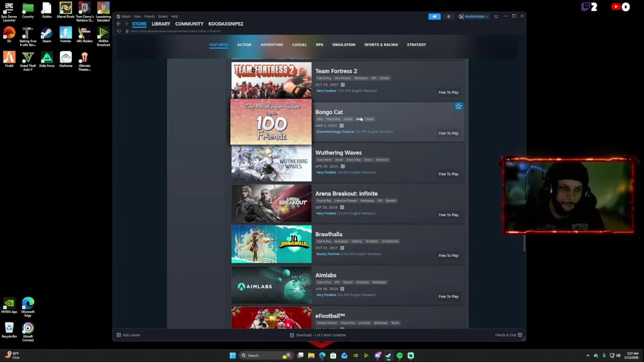The height and width of the screenshot is (362, 644).
Task: Open the Wuthering Waves game thumbnail
Action: click(271, 163)
